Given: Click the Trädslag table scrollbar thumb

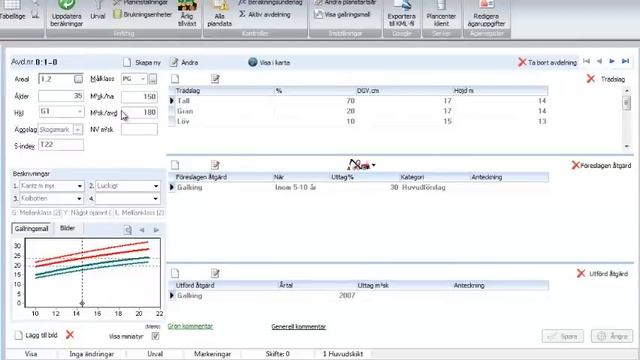Looking at the screenshot, I should click(627, 102).
